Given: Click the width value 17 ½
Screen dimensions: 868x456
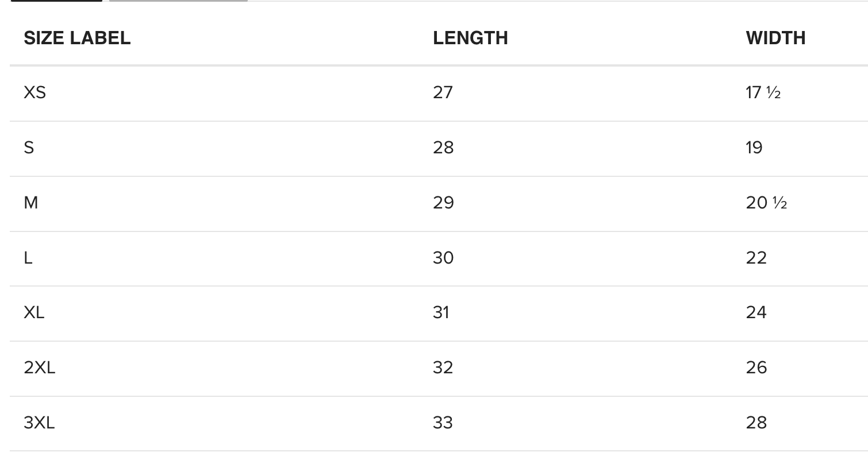Looking at the screenshot, I should click(763, 92).
